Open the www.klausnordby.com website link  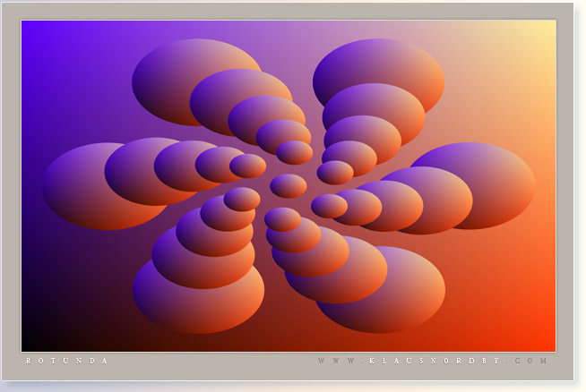[432, 361]
